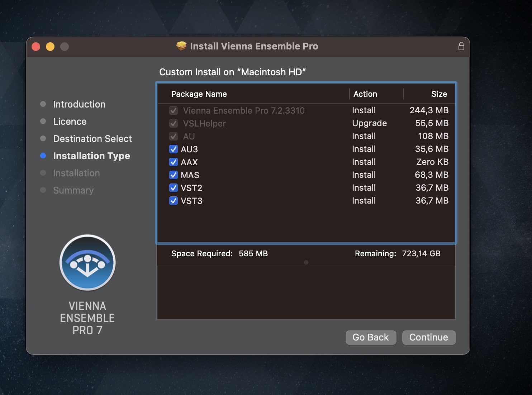532x395 pixels.
Task: Uncheck the AU3 package checkbox
Action: [x=174, y=149]
